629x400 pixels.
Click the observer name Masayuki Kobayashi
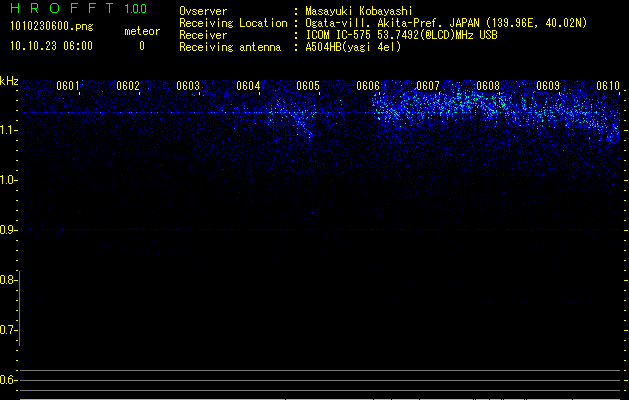click(x=359, y=11)
